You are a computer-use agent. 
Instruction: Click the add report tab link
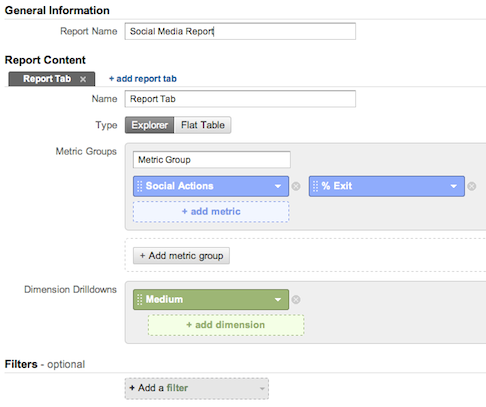(143, 79)
